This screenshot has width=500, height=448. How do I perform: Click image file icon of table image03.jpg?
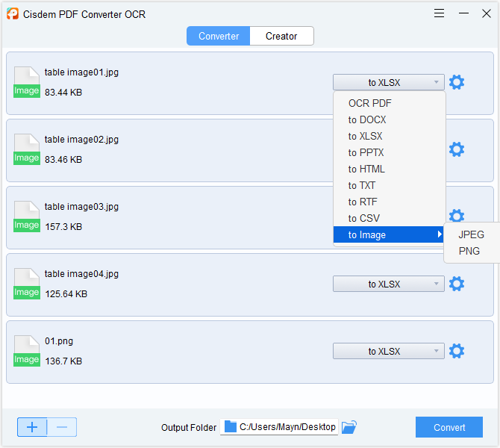[27, 217]
